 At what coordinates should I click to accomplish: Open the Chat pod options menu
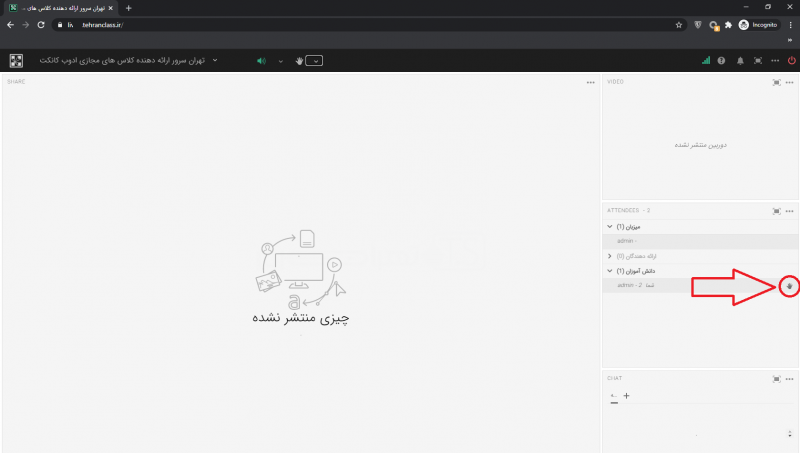(x=789, y=379)
